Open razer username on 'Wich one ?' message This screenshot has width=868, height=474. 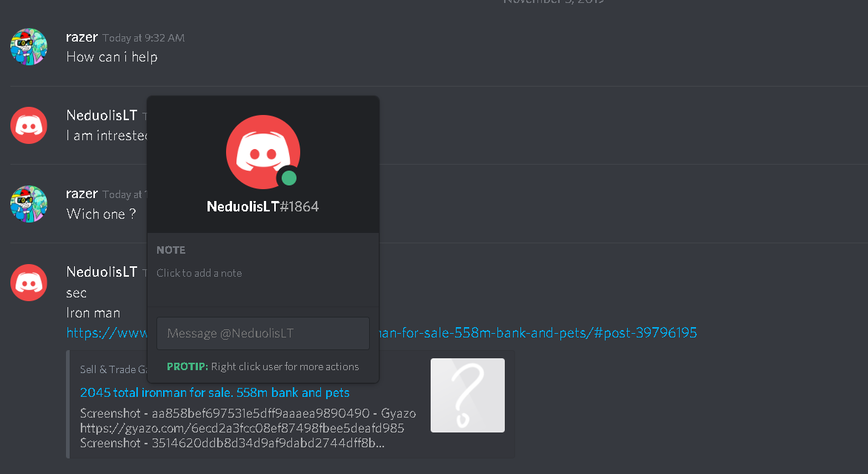tap(82, 194)
